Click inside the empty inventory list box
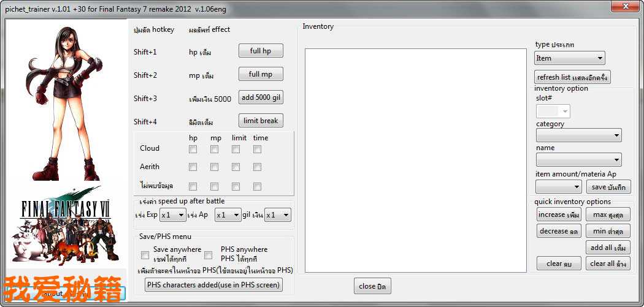Viewport: 644px width, 307px height. pyautogui.click(x=415, y=159)
